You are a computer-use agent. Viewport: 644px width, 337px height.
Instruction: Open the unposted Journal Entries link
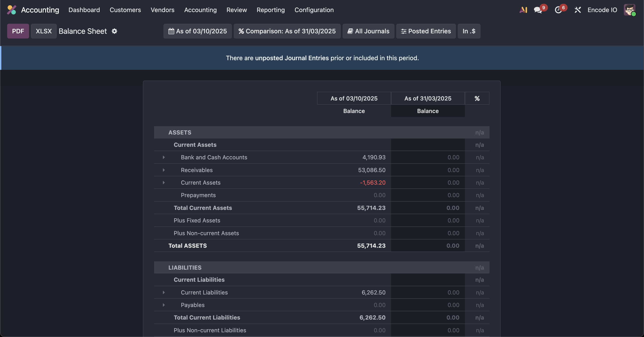(292, 58)
